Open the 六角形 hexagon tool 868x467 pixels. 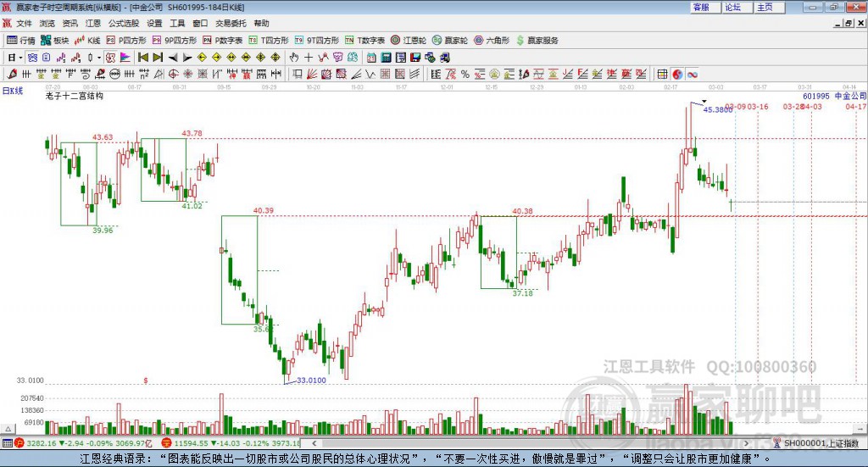(492, 41)
